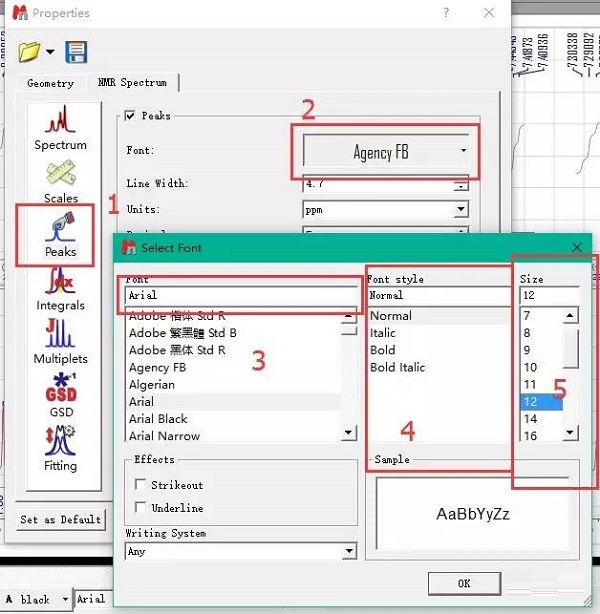This screenshot has width=600, height=614.
Task: Click the OK button
Action: [x=463, y=583]
